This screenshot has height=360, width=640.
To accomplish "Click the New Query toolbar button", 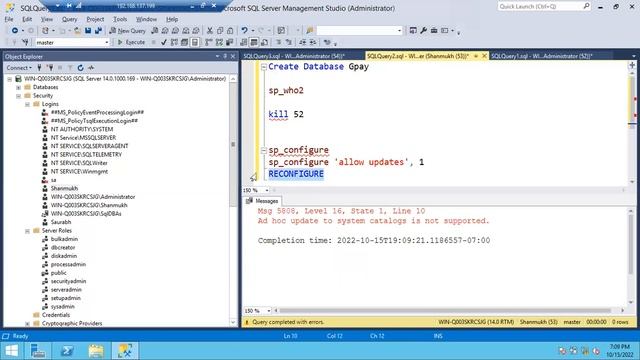I will pyautogui.click(x=127, y=31).
